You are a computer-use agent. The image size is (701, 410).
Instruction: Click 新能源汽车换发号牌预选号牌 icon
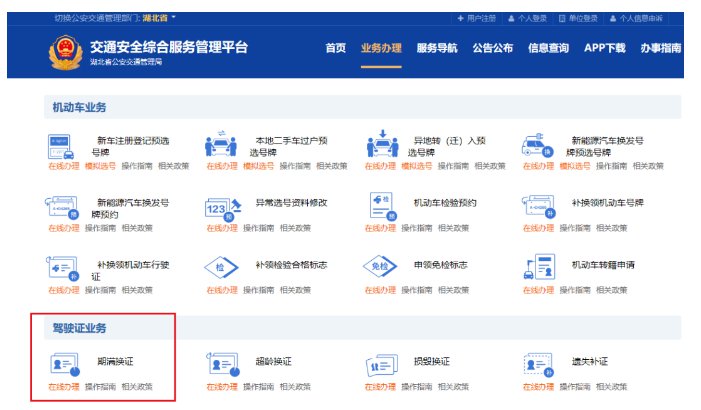537,145
